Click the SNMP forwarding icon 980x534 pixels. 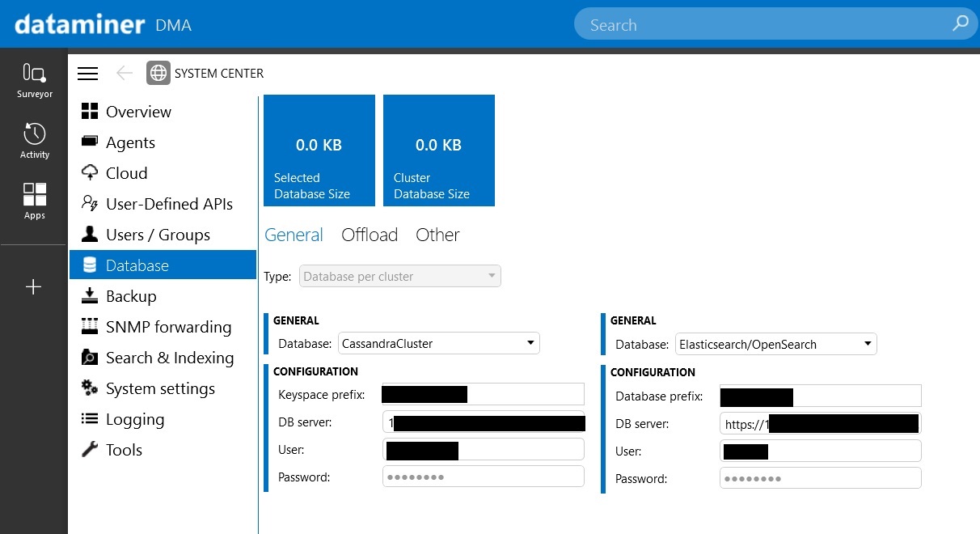pyautogui.click(x=90, y=326)
